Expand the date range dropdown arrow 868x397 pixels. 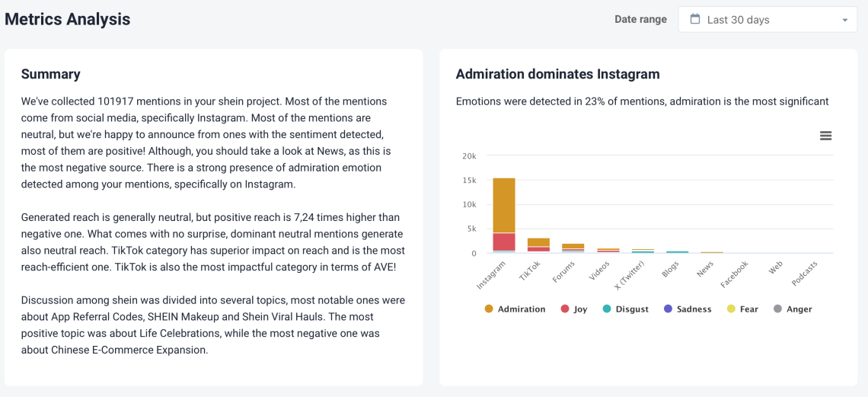(x=844, y=20)
